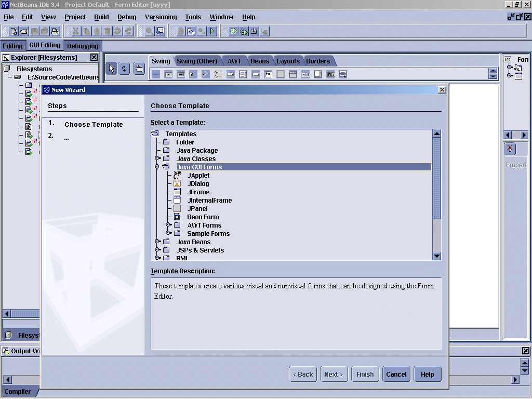
Task: Switch to the Editing workspace tab
Action: coord(12,46)
